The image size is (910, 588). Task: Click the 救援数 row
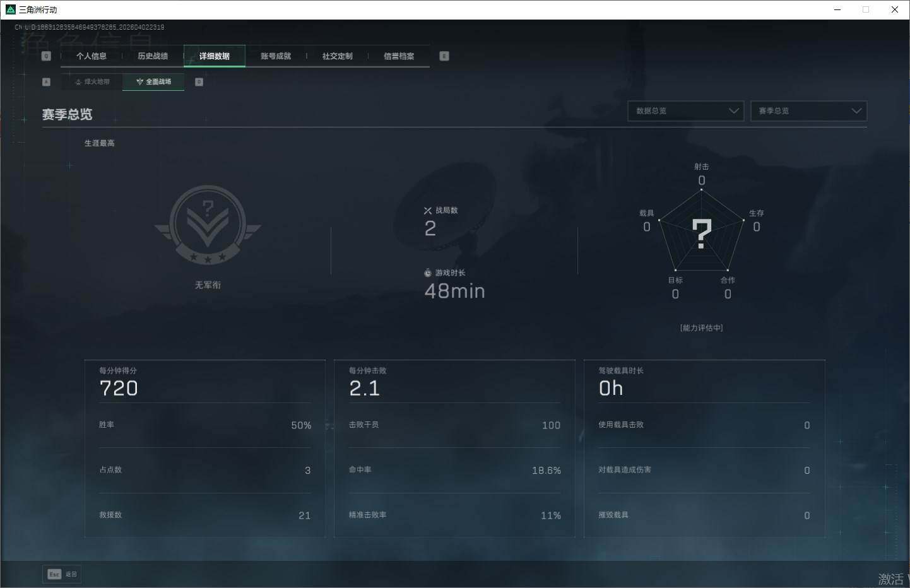pos(205,515)
